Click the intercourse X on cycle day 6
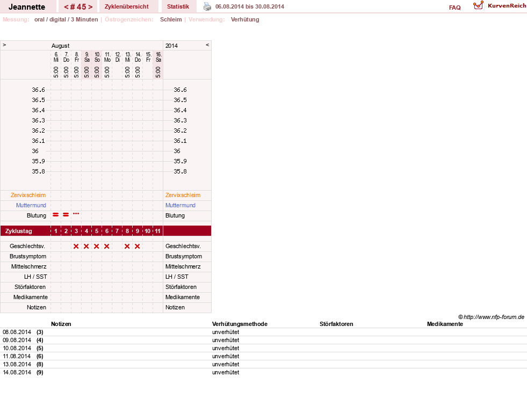The width and height of the screenshot is (527, 420). 107,247
